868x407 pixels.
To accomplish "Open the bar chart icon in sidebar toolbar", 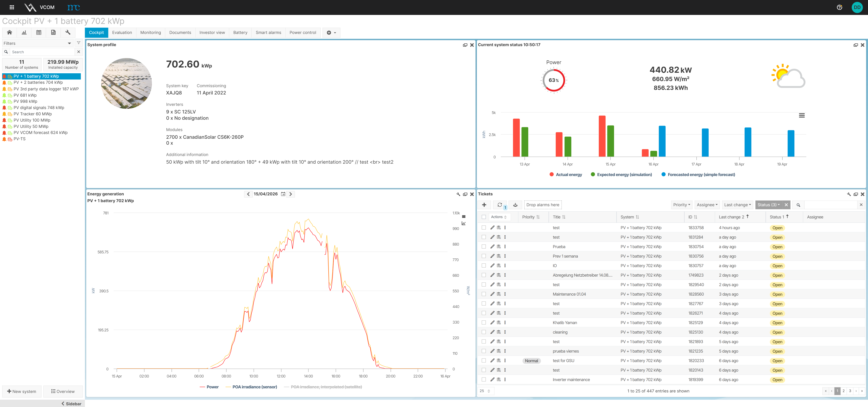I will [x=24, y=32].
